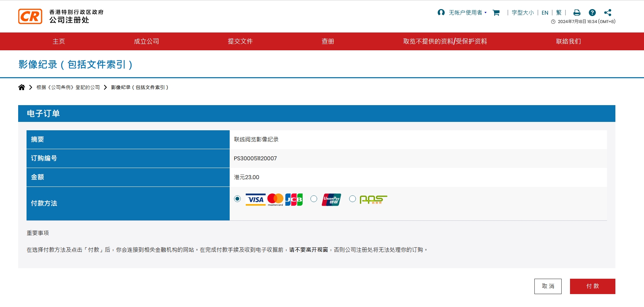Open the 成立公司 menu item
The image size is (644, 307).
pos(146,41)
